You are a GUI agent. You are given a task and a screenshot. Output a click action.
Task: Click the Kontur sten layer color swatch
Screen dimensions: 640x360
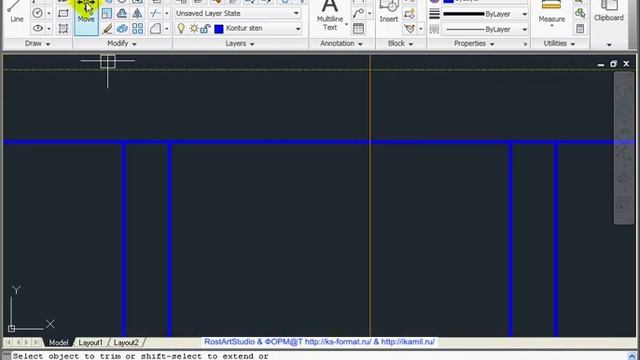click(x=219, y=29)
